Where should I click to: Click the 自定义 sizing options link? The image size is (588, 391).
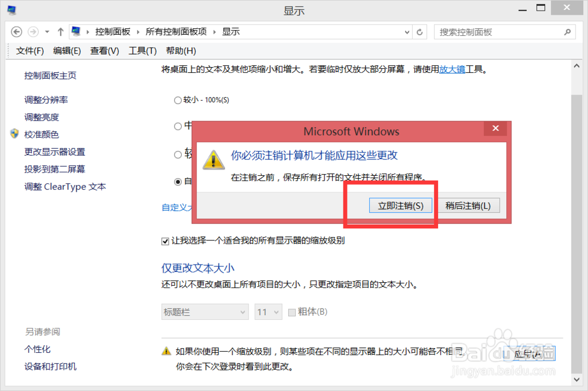pos(176,208)
